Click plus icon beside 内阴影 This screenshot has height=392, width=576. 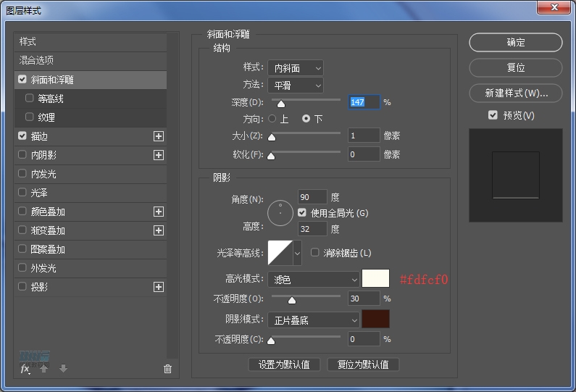click(159, 155)
